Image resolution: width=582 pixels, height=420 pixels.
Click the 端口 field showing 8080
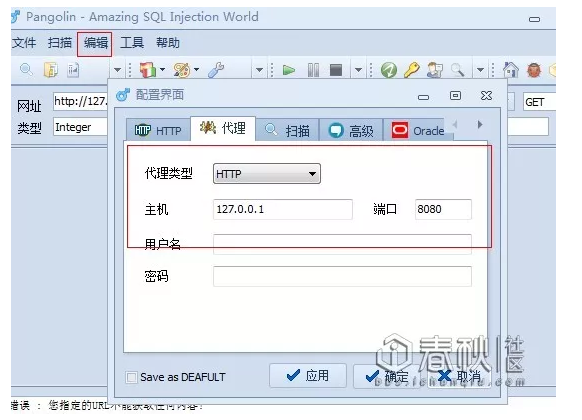coord(443,209)
